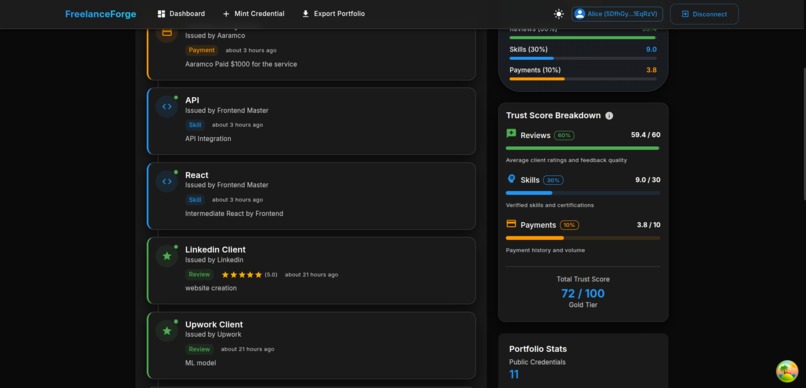This screenshot has height=388, width=806.
Task: Click the '3.8 / 10' payments score
Action: tap(649, 225)
